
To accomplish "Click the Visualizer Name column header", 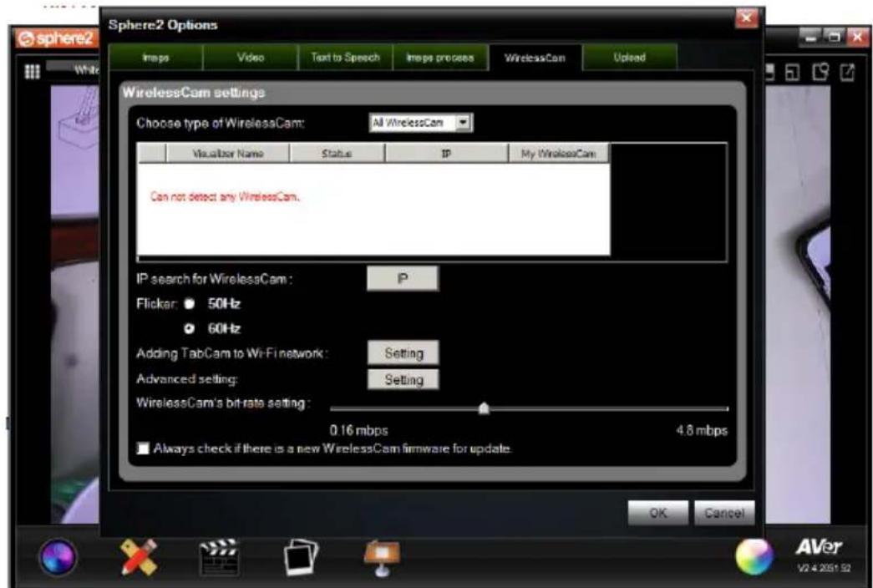I will 228,153.
